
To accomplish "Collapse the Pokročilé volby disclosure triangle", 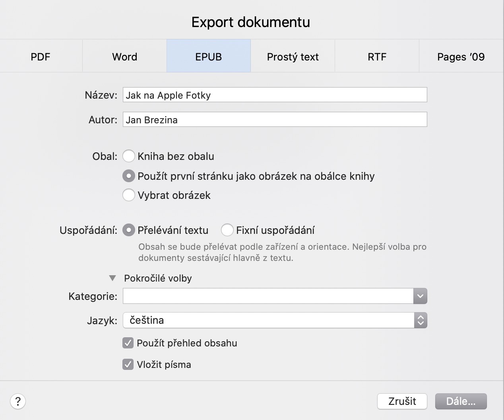I will (x=112, y=278).
